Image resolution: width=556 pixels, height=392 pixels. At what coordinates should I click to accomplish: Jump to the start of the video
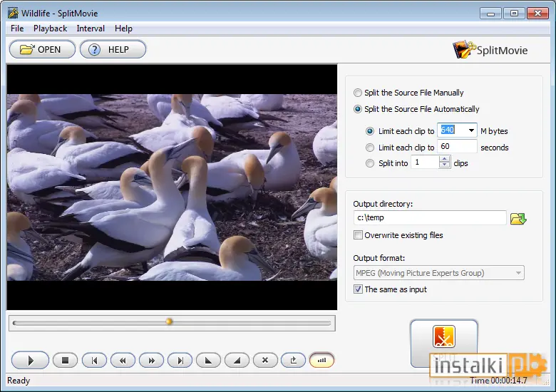94,361
